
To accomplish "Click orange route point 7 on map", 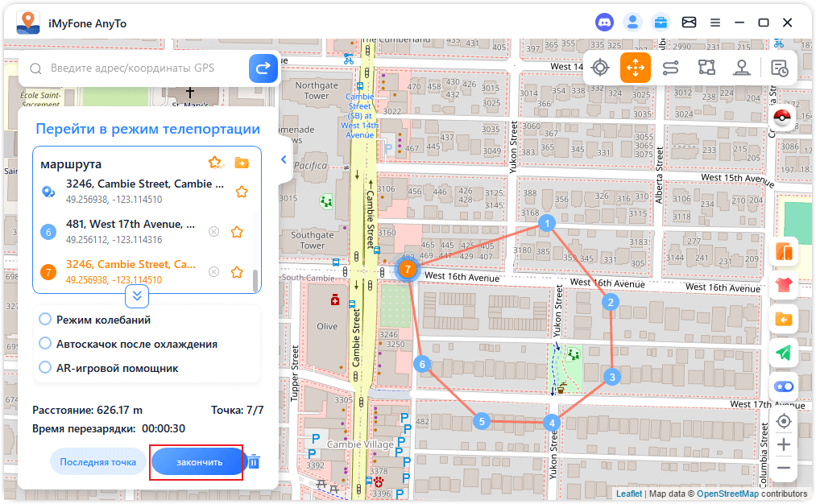I will 408,270.
